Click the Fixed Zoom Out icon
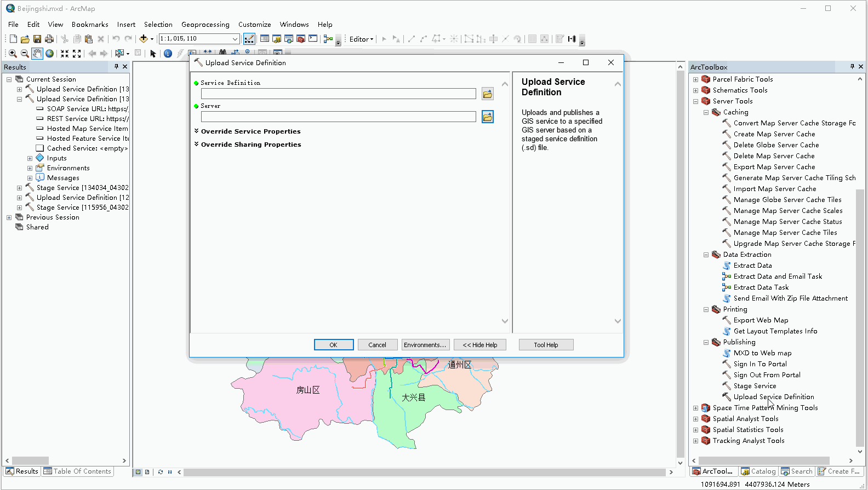Image resolution: width=868 pixels, height=490 pixels. tap(77, 53)
